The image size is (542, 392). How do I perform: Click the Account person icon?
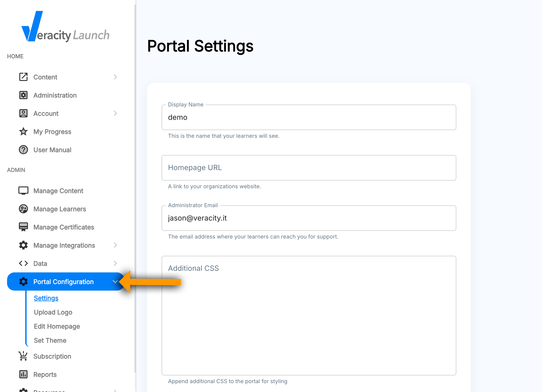tap(23, 113)
